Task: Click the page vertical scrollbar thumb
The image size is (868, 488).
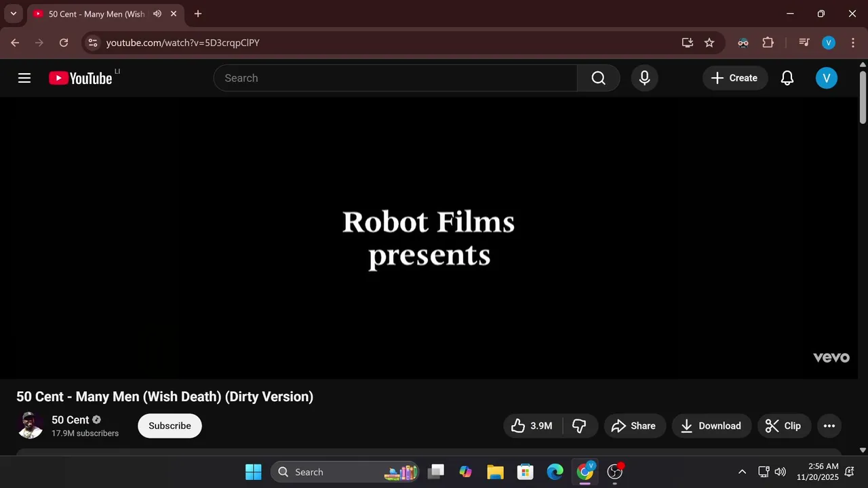Action: tap(863, 97)
